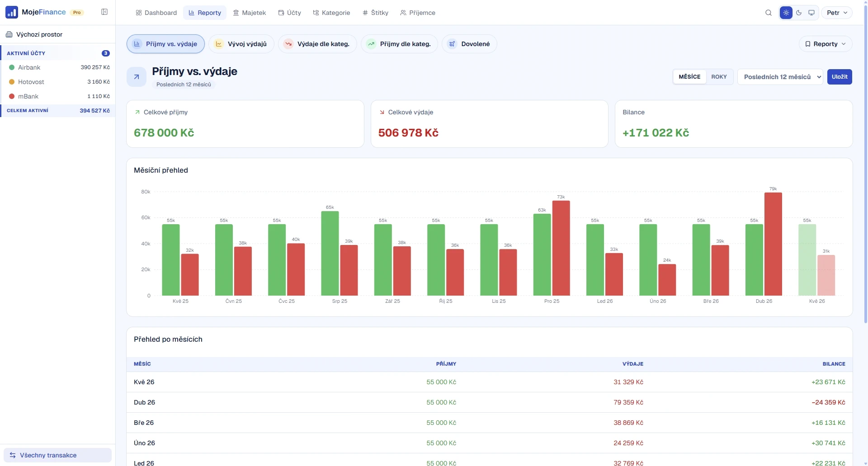This screenshot has width=868, height=466.
Task: Click the line chart icon in Vývoj výdajů pill
Action: point(219,44)
